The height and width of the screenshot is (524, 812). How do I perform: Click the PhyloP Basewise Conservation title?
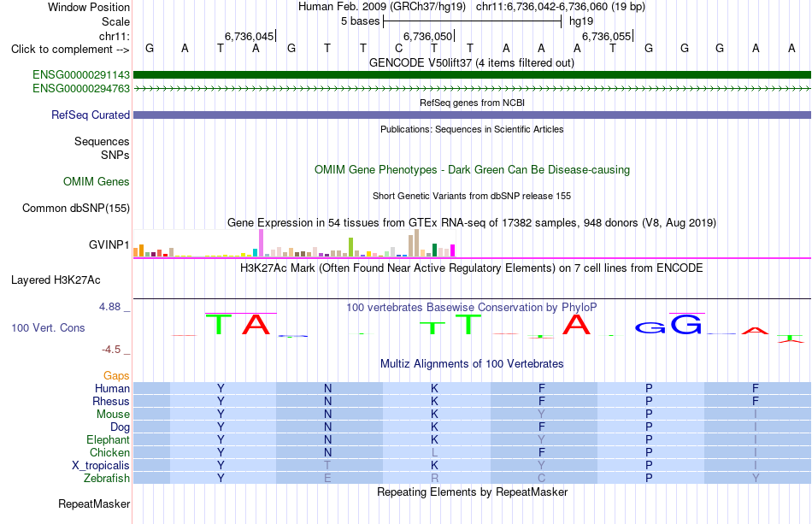(472, 307)
